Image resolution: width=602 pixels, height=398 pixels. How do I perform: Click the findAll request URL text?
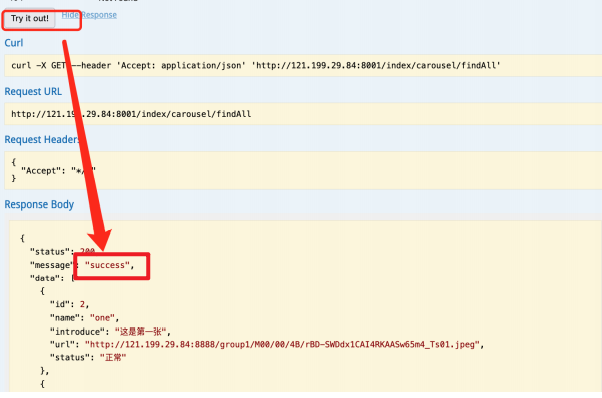point(131,114)
